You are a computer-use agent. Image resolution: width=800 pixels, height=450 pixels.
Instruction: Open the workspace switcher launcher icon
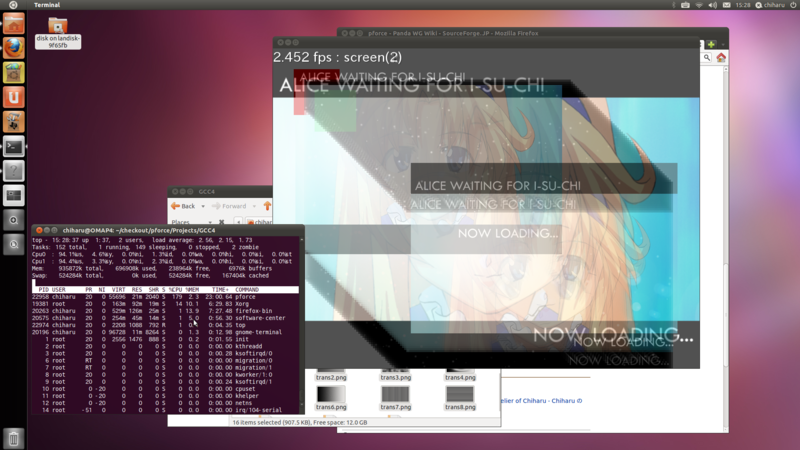[14, 195]
